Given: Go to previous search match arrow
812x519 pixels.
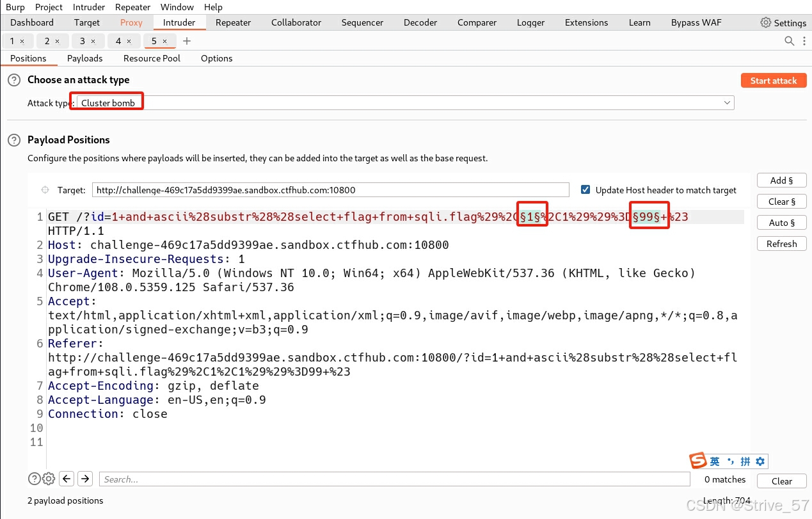Looking at the screenshot, I should pyautogui.click(x=67, y=479).
